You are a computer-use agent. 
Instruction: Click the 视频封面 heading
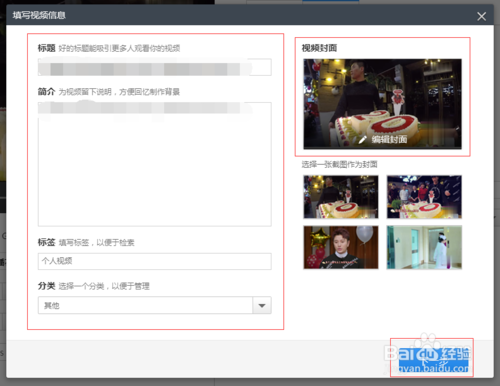click(x=319, y=48)
